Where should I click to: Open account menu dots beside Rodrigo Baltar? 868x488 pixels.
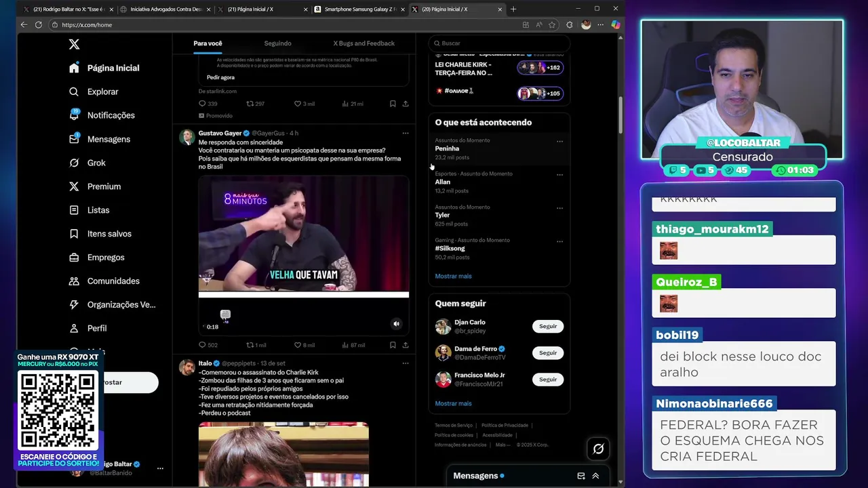(160, 468)
